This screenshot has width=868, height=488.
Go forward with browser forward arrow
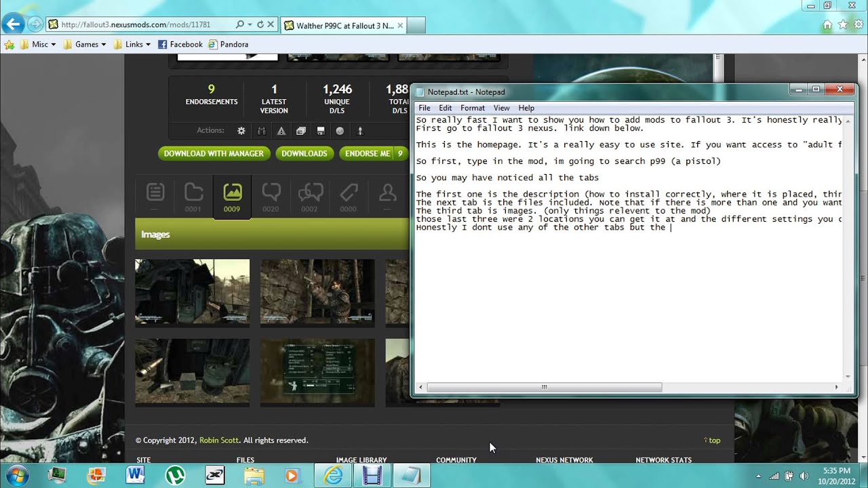(x=35, y=24)
